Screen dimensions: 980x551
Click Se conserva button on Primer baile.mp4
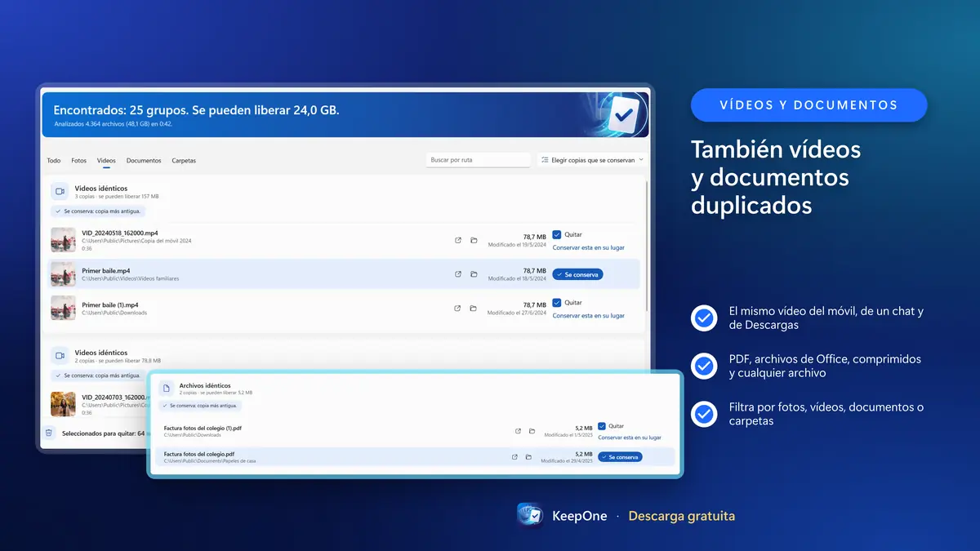pyautogui.click(x=577, y=274)
